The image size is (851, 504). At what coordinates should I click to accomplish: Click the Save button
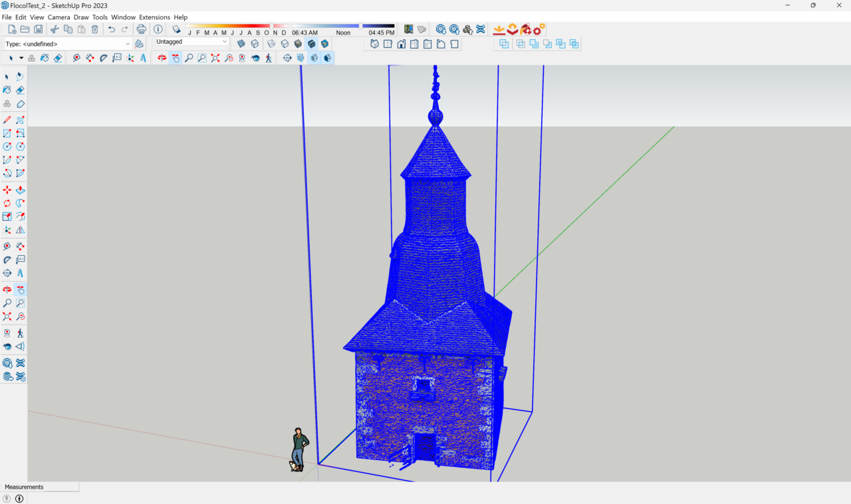[39, 29]
